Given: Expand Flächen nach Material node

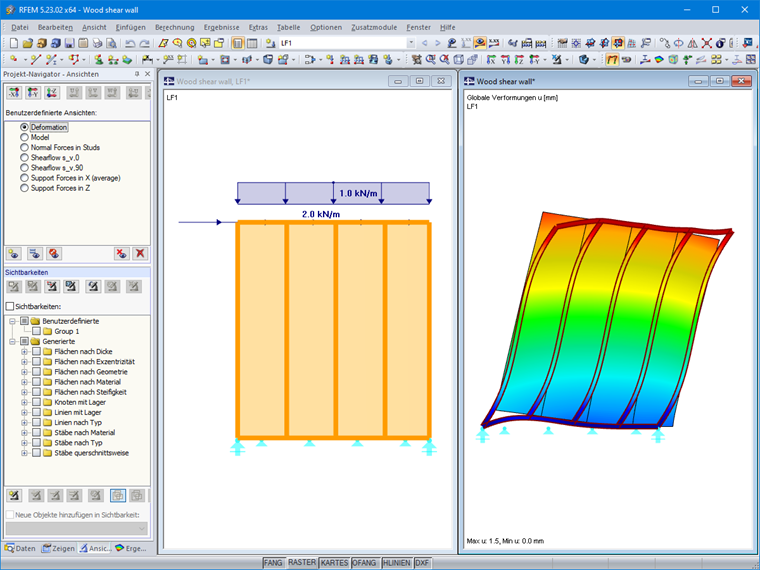Looking at the screenshot, I should pyautogui.click(x=24, y=382).
